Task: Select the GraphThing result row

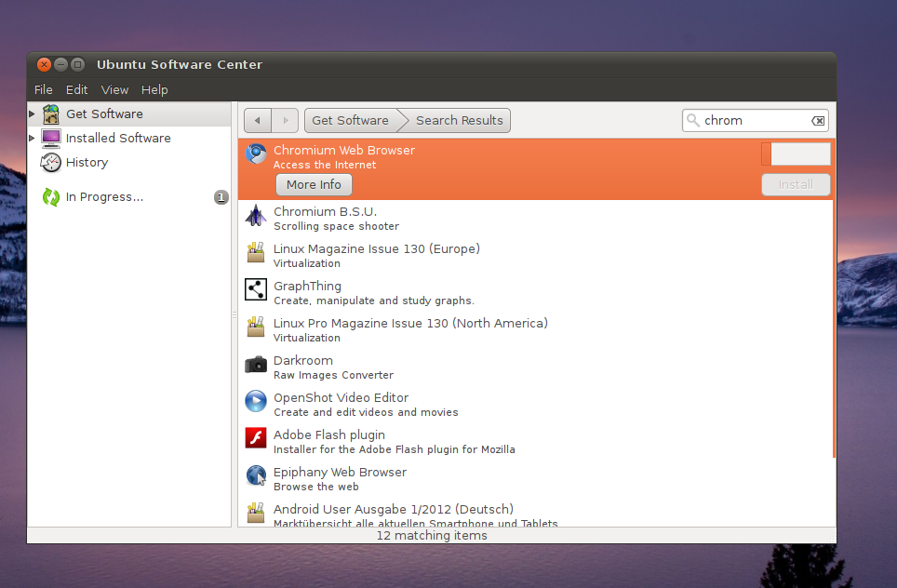Action: tap(535, 292)
